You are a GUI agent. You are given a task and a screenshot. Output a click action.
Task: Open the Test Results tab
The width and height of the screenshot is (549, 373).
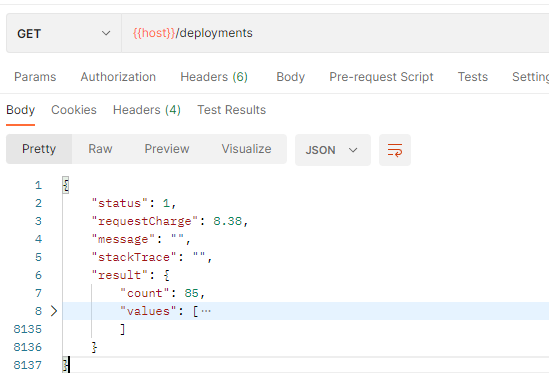click(x=231, y=110)
